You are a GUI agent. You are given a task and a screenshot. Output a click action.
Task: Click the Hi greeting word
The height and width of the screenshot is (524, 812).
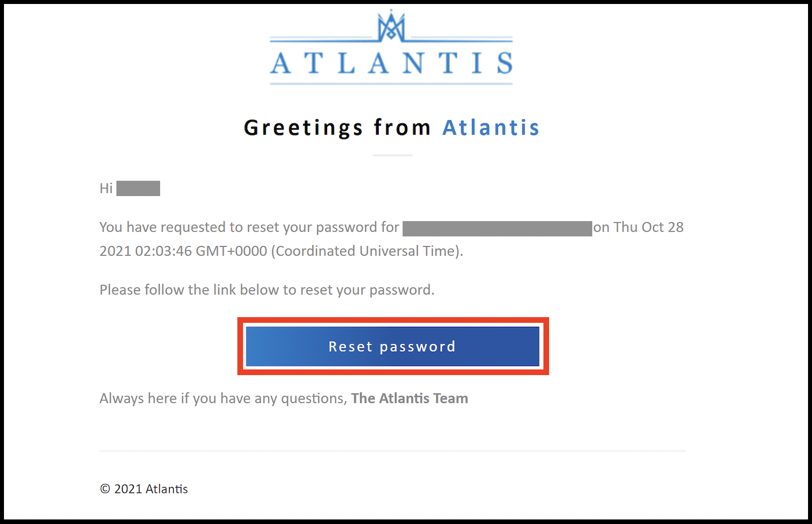tap(106, 188)
